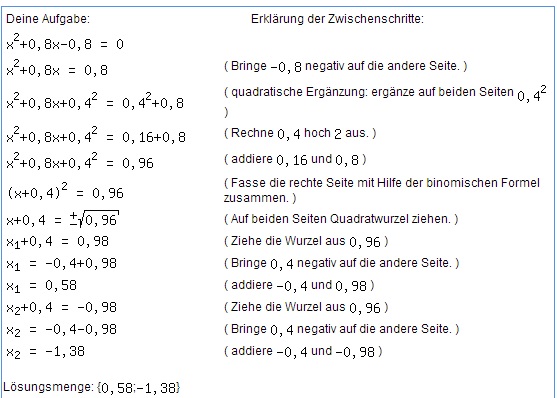Click 'addiere −0,4 und 0,98' explanation
557x398 pixels.
pyautogui.click(x=299, y=285)
